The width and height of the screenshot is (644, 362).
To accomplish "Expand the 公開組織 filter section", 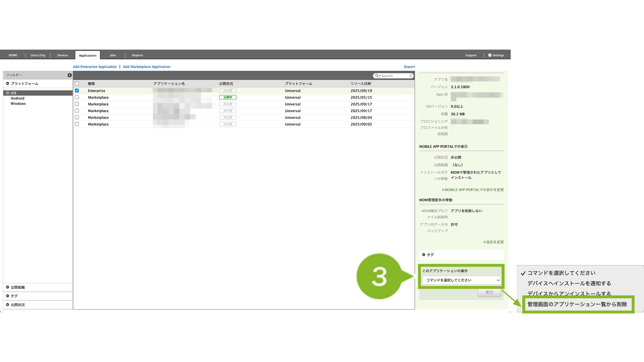I will (8, 287).
